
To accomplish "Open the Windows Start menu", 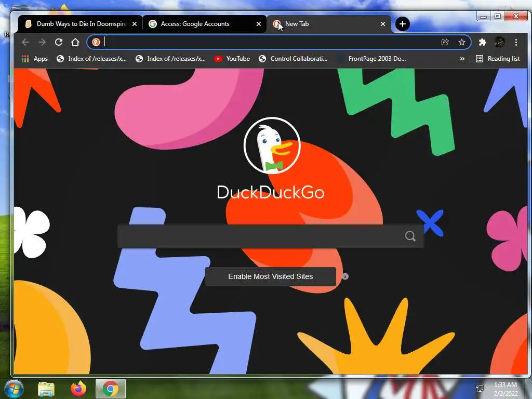I will (14, 389).
